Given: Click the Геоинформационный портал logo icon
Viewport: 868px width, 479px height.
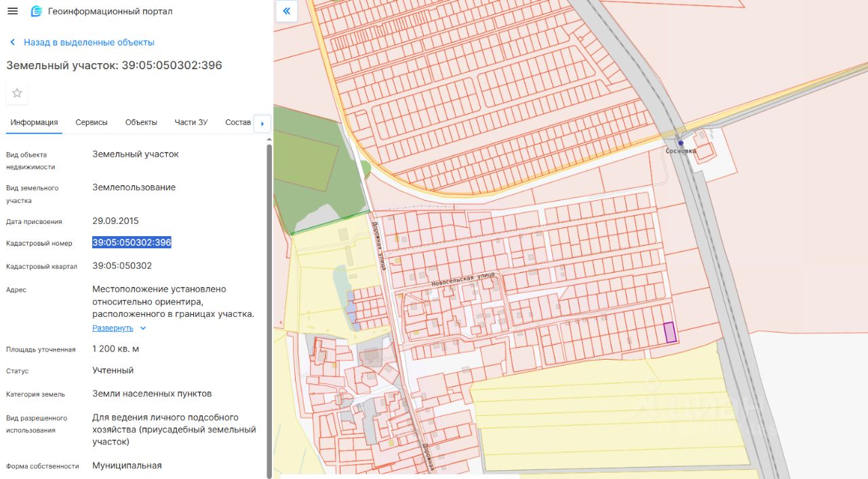Looking at the screenshot, I should click(37, 12).
